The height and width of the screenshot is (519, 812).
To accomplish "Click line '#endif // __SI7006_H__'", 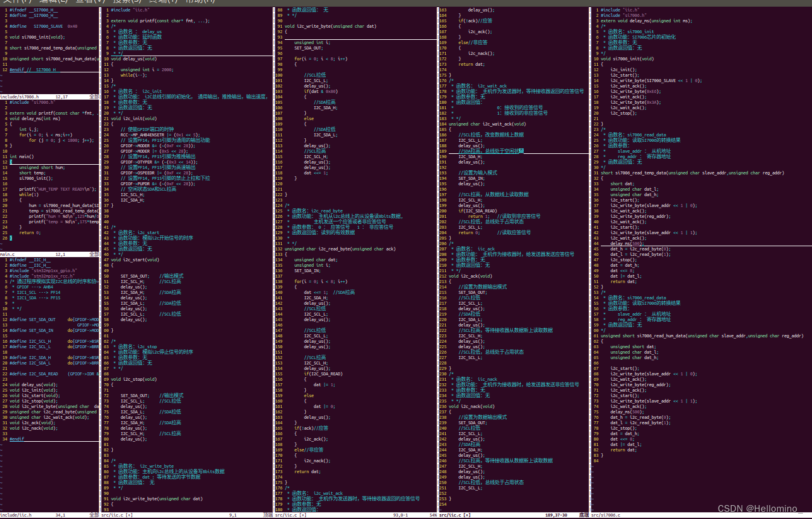I will click(x=34, y=69).
